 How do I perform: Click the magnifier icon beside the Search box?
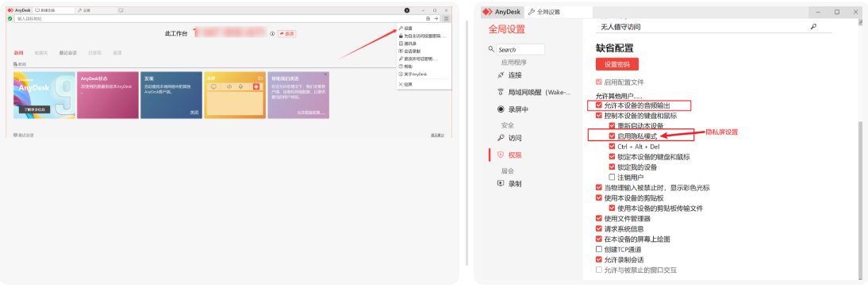tap(491, 49)
